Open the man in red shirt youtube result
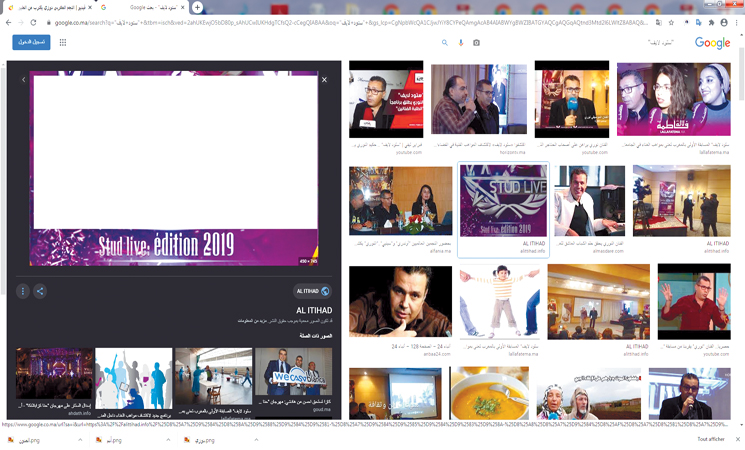 coord(694,302)
